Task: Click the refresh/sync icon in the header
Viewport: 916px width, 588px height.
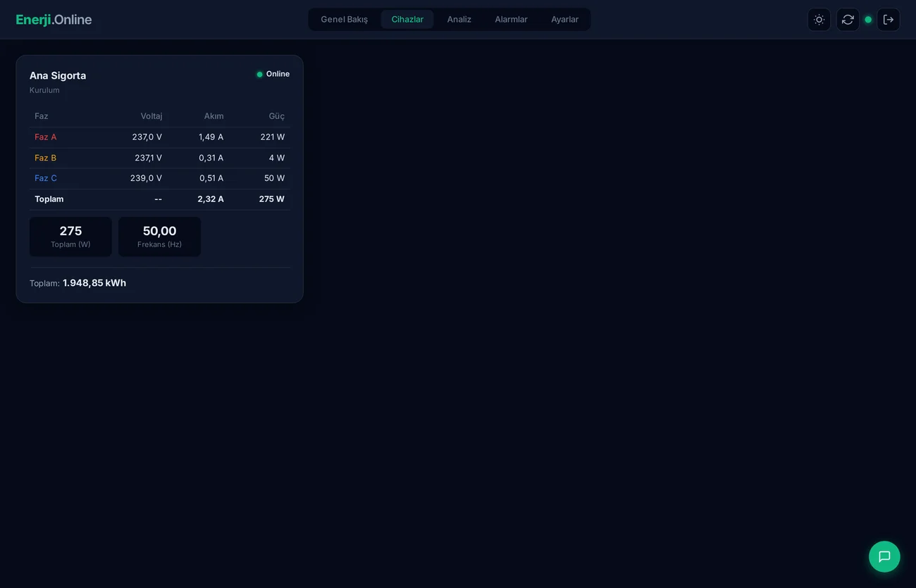Action: 847,19
